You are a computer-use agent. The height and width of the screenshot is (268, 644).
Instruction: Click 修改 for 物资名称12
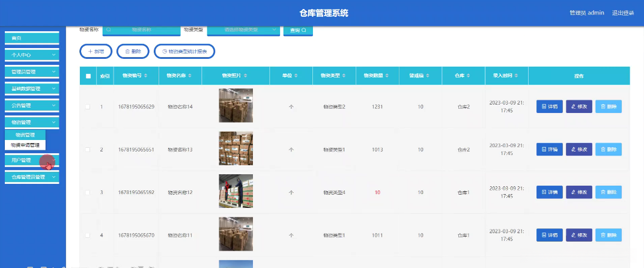click(x=579, y=192)
